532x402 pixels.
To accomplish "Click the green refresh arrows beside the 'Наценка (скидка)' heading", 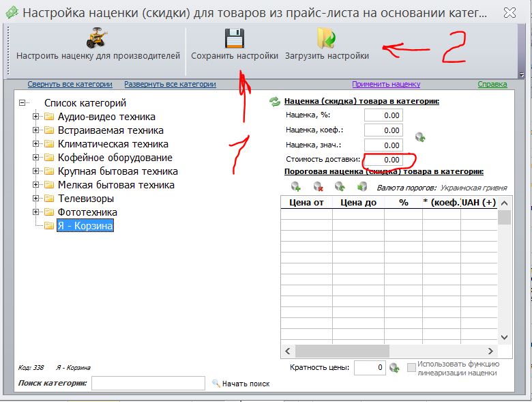I will pos(274,101).
